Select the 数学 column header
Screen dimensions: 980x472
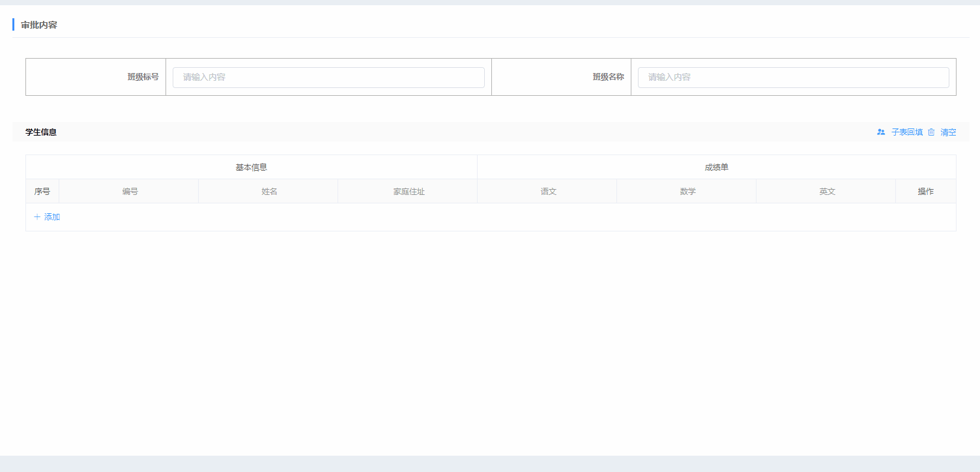tap(687, 192)
